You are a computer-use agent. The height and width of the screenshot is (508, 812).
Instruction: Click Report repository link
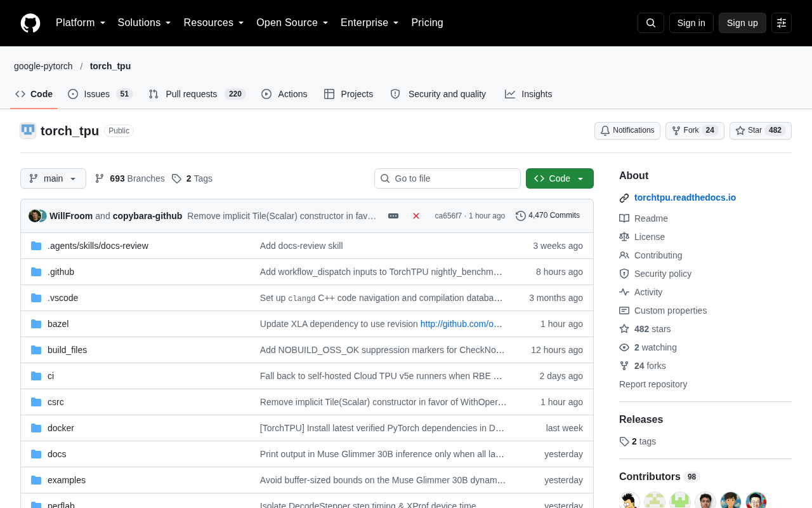tap(653, 384)
